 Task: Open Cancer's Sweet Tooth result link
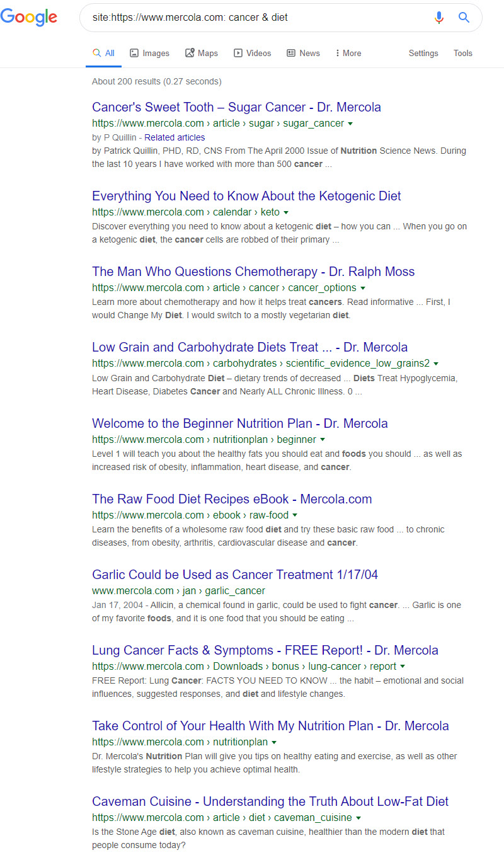point(236,107)
